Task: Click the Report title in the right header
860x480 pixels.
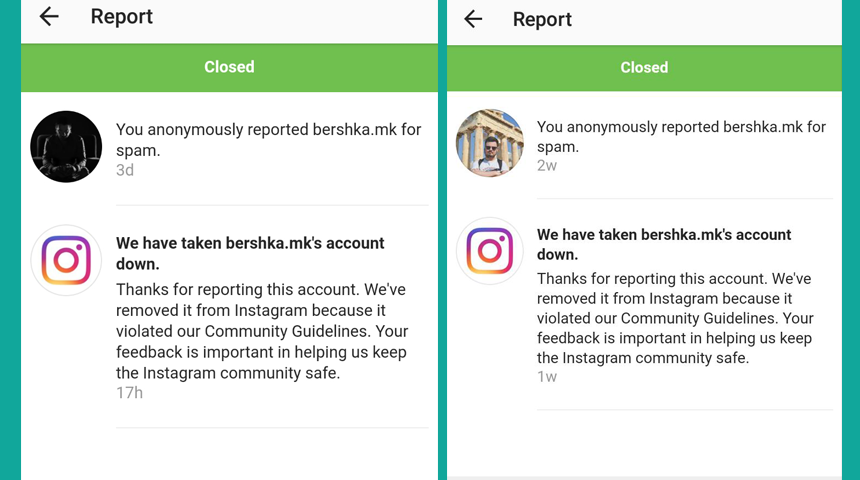Action: (543, 19)
